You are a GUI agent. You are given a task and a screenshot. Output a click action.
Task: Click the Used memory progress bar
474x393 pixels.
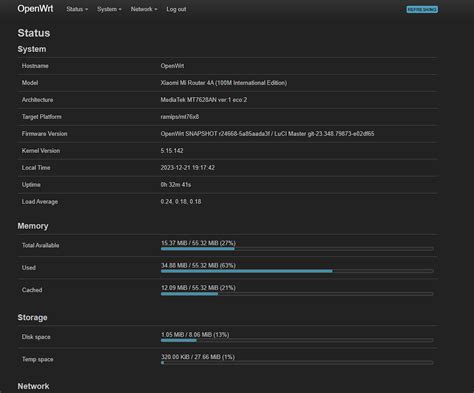click(x=297, y=271)
